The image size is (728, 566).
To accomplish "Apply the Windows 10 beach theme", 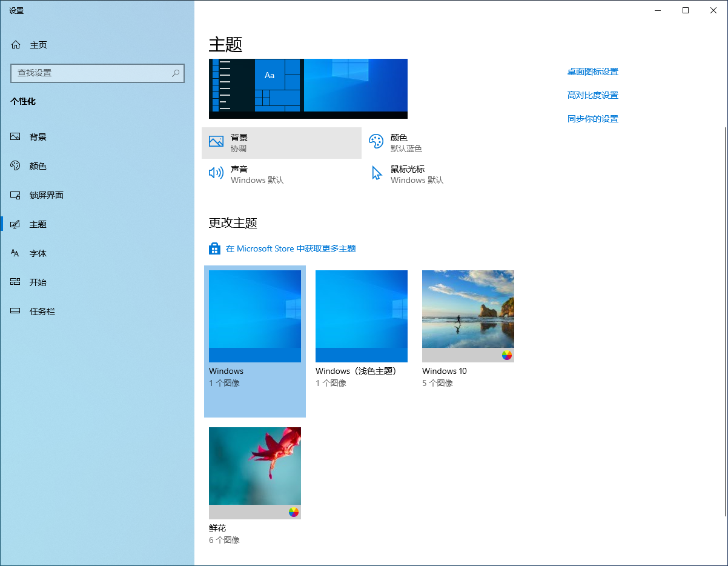I will pos(468,316).
